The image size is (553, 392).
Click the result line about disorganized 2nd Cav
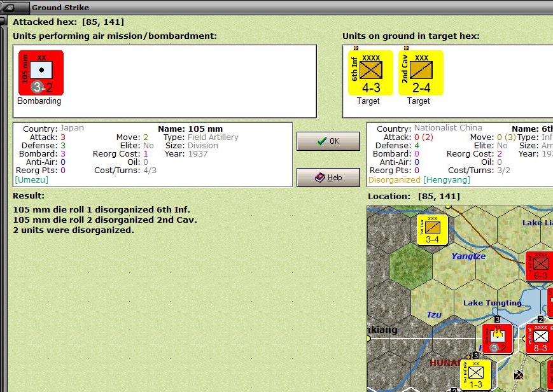105,220
